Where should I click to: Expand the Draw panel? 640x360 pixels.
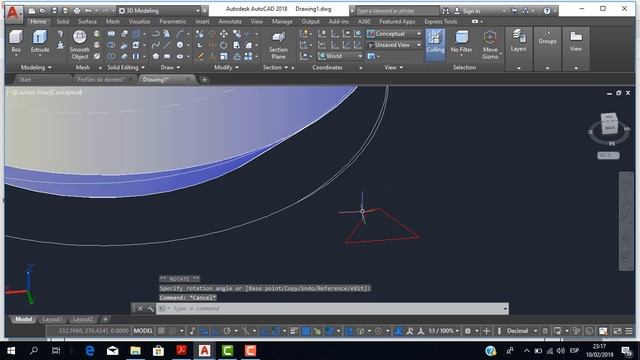coord(170,67)
